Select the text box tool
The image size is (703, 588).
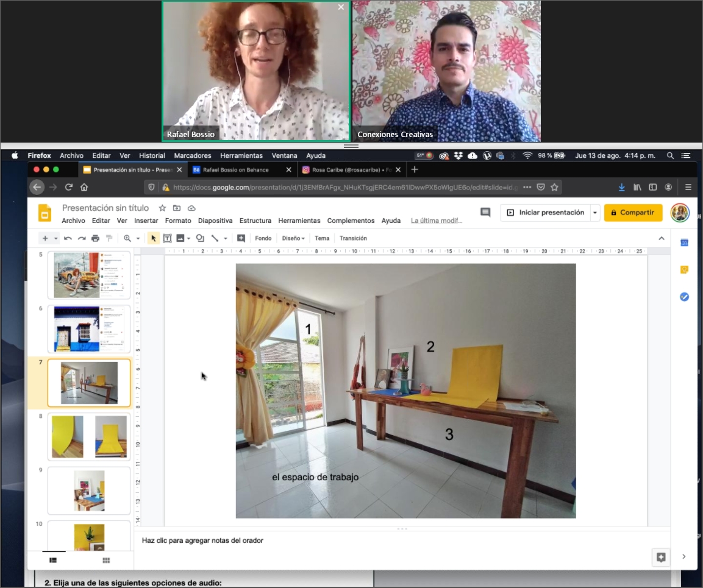click(166, 238)
